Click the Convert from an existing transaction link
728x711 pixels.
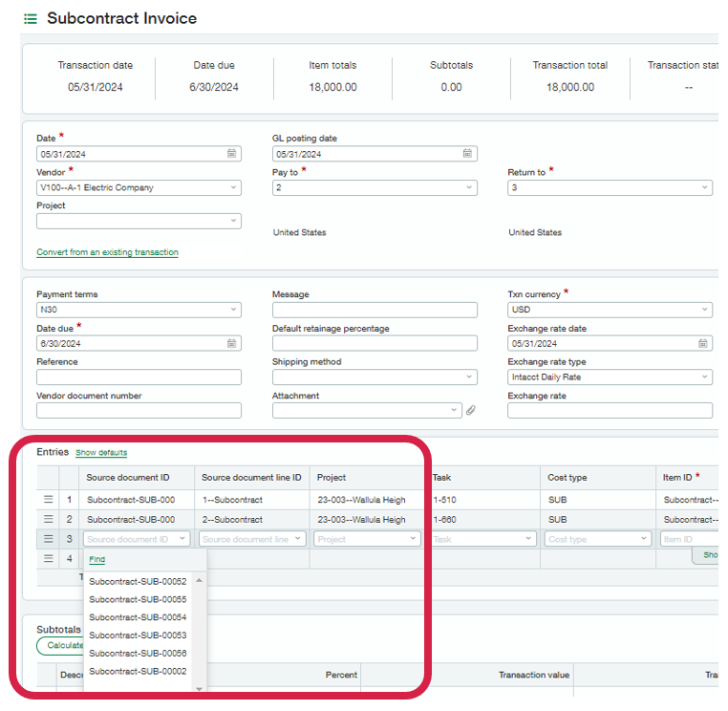[107, 252]
